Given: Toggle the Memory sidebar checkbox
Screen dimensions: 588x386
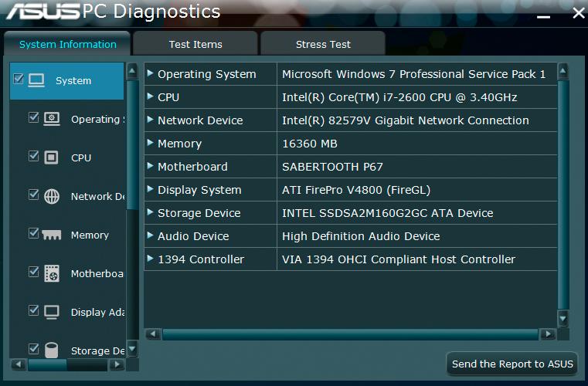Looking at the screenshot, I should (34, 233).
